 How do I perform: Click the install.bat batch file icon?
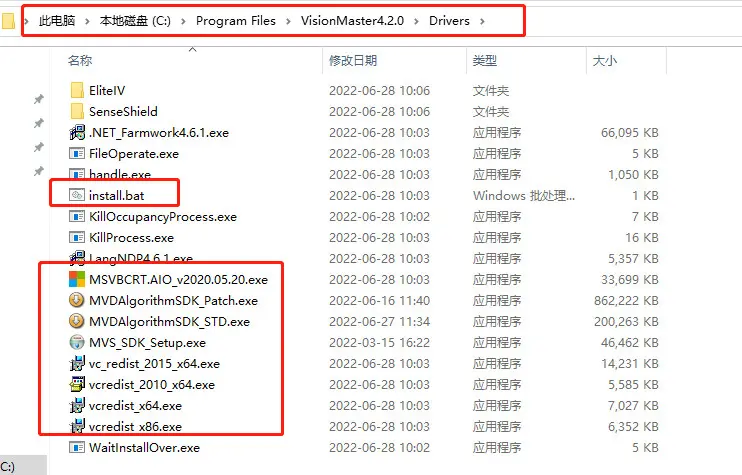pos(77,195)
